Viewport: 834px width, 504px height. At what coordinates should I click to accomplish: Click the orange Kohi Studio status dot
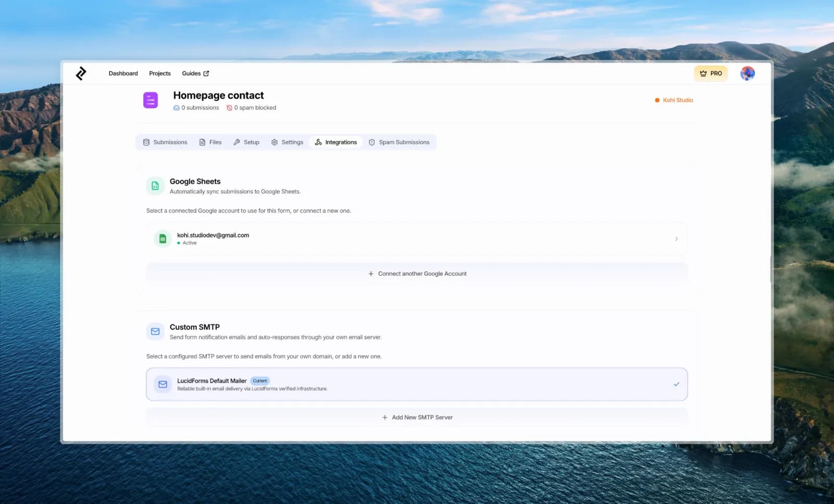click(x=657, y=100)
